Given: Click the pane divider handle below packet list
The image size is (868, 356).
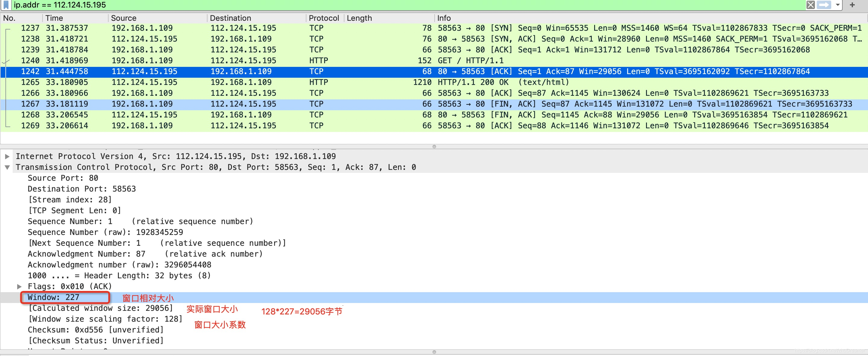Looking at the screenshot, I should click(434, 146).
